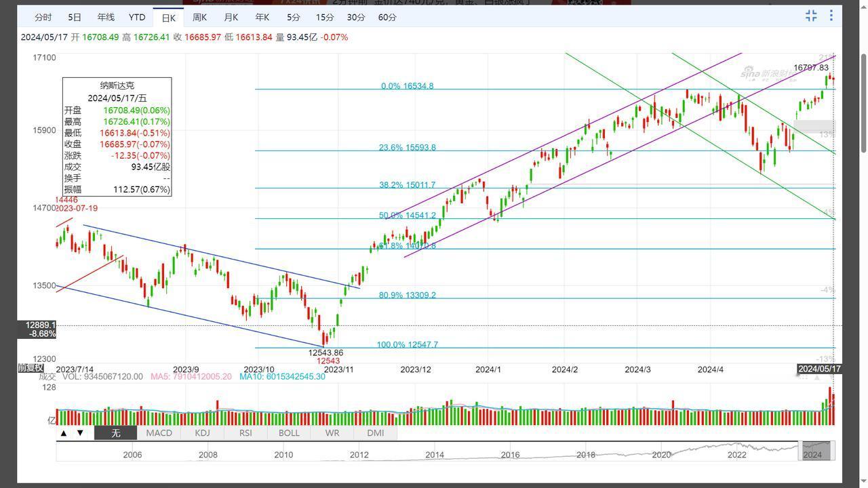Screen dimensions: 868x488
Task: Click 2020 on the timeline navigator
Action: pyautogui.click(x=662, y=455)
